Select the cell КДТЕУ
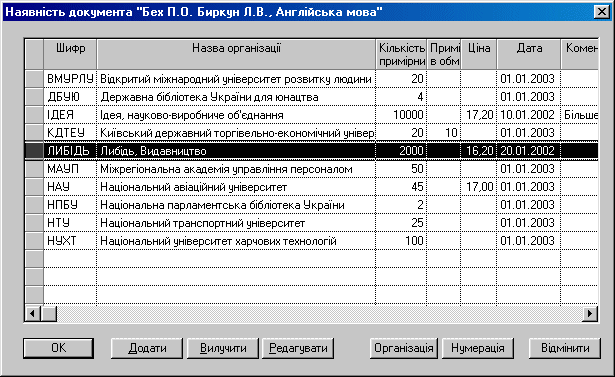Image resolution: width=615 pixels, height=377 pixels. click(x=70, y=133)
